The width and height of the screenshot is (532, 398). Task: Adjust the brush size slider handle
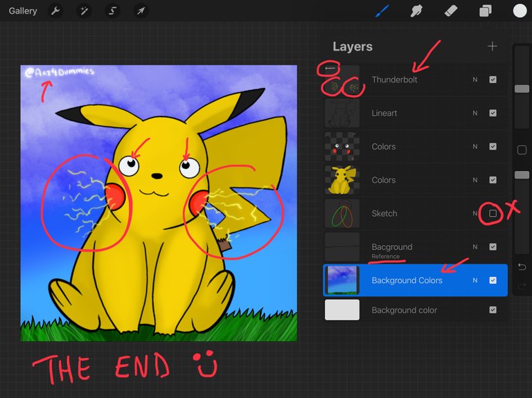click(522, 89)
